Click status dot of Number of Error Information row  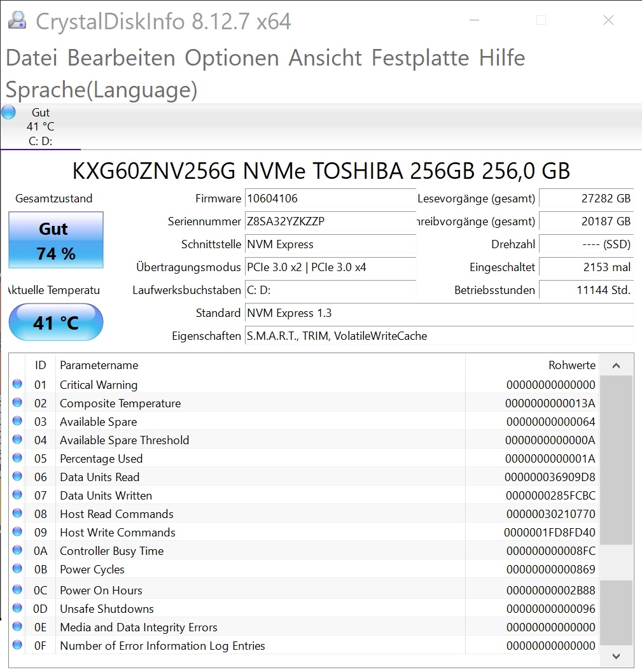[x=17, y=645]
